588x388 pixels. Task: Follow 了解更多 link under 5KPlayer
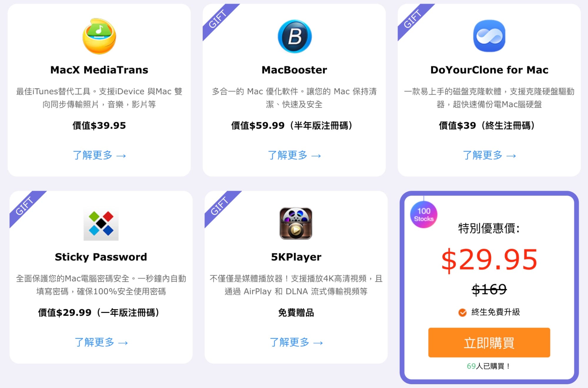pyautogui.click(x=296, y=342)
